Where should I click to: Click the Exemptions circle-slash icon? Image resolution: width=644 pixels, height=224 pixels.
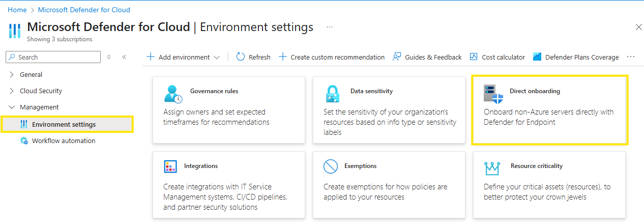pos(331,166)
